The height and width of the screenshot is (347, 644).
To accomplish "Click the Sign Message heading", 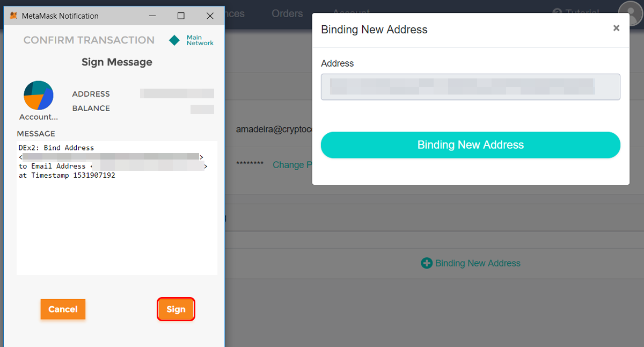I will point(117,62).
